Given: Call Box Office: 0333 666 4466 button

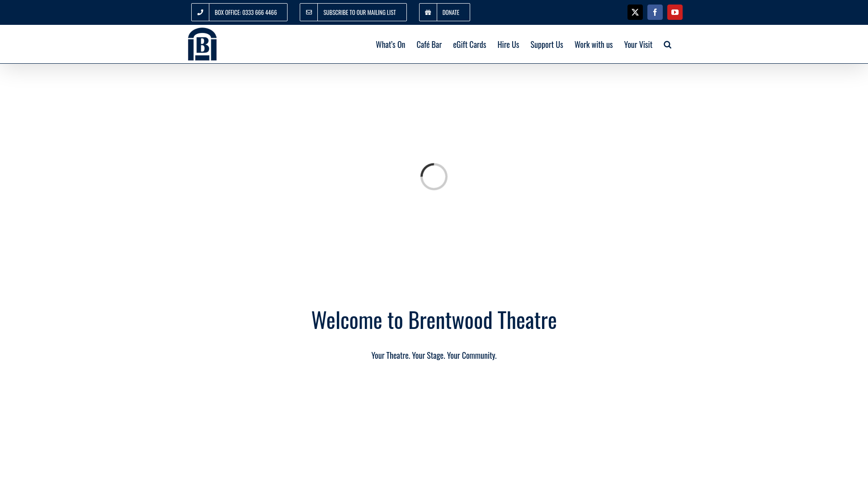Looking at the screenshot, I should 239,12.
